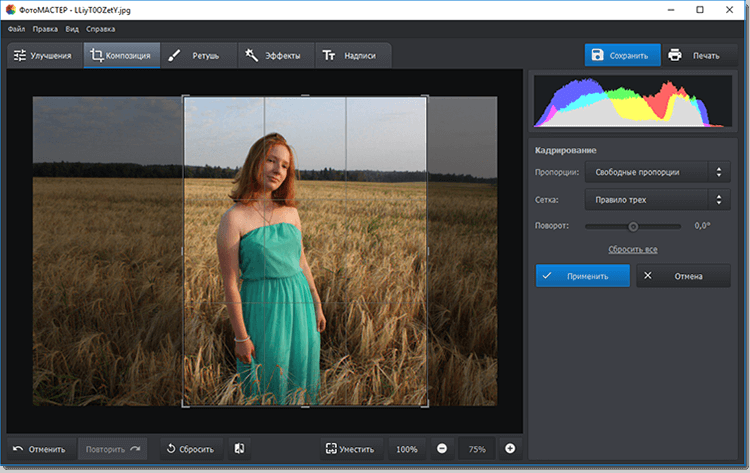Image resolution: width=750 pixels, height=473 pixels.
Task: Click the Отменить undo button
Action: tap(40, 449)
